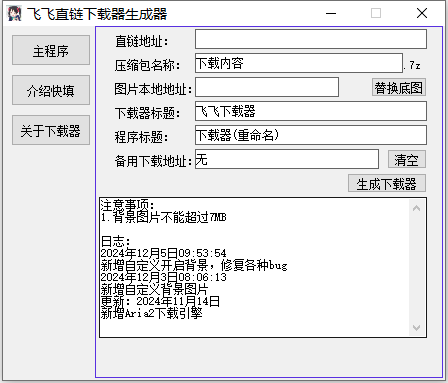Click the 日志 heading in the log
448x383 pixels.
coord(115,241)
